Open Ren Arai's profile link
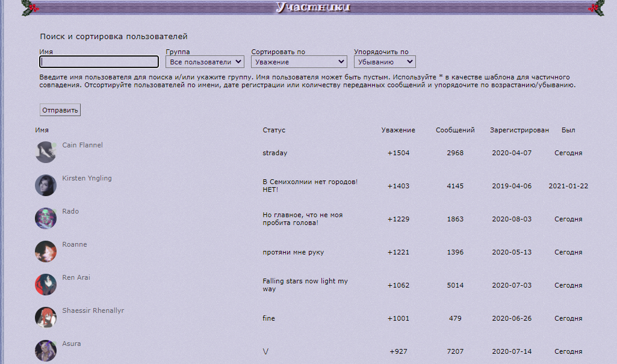This screenshot has width=617, height=364. (x=76, y=277)
